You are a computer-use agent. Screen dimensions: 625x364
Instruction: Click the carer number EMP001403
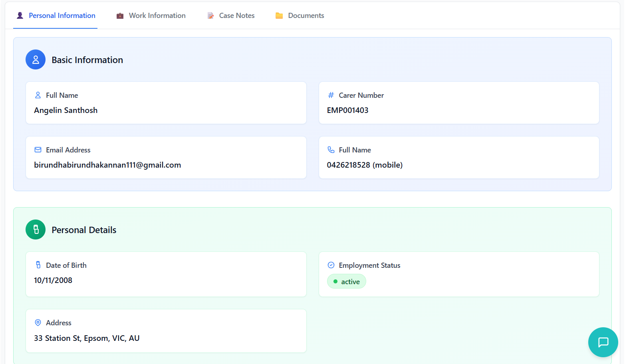pyautogui.click(x=347, y=110)
